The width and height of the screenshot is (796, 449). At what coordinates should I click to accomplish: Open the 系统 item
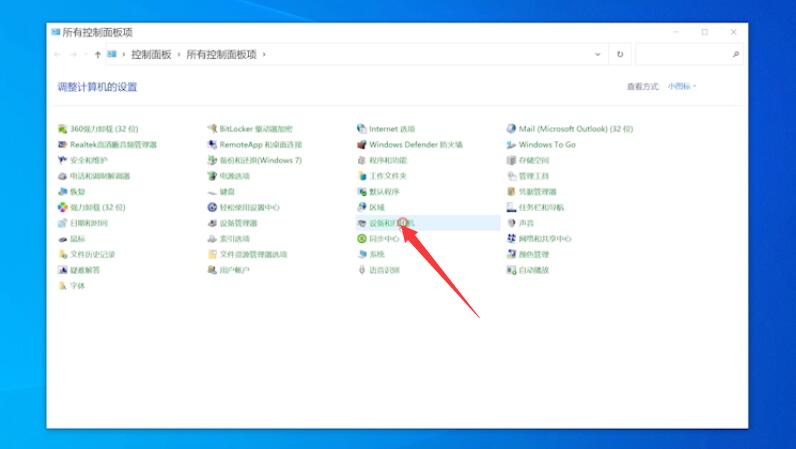tap(371, 254)
